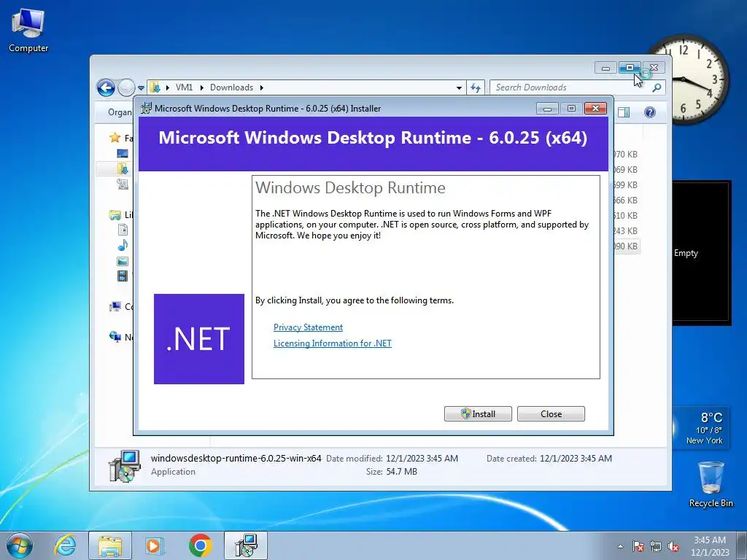Launch Internet Explorer from the taskbar
This screenshot has width=747, height=560.
tap(65, 545)
